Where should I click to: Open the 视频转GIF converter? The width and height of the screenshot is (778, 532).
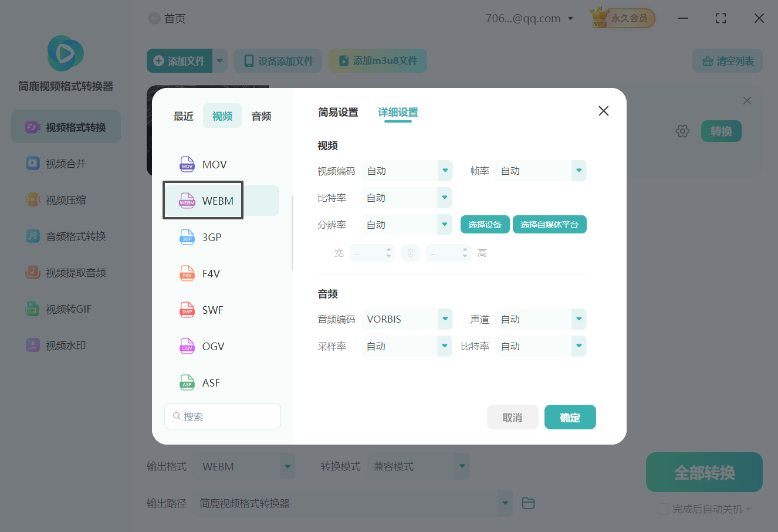click(x=65, y=309)
